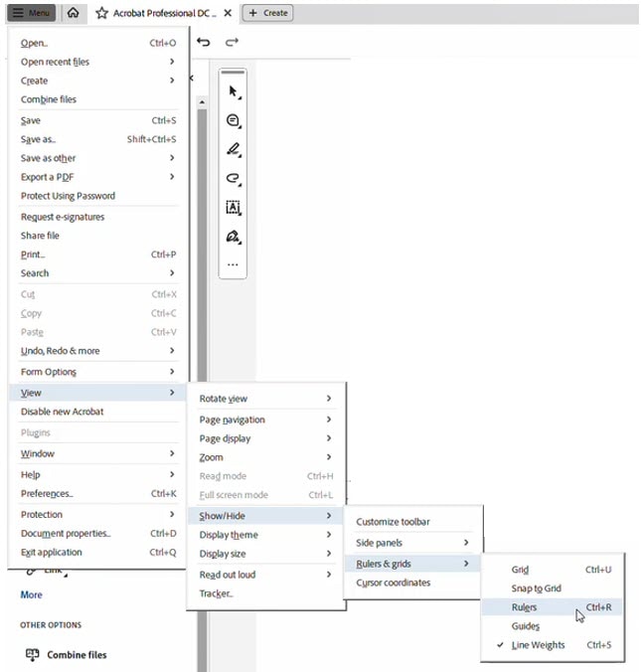Expand Read out loud submenu
Viewport: 642px width, 672px height.
coord(265,575)
